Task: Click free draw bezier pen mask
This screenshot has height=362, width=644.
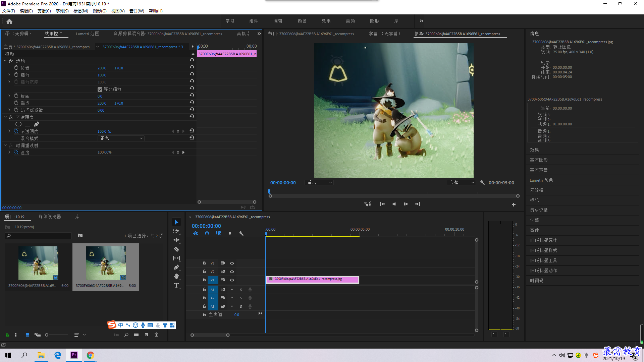Action: [36, 124]
